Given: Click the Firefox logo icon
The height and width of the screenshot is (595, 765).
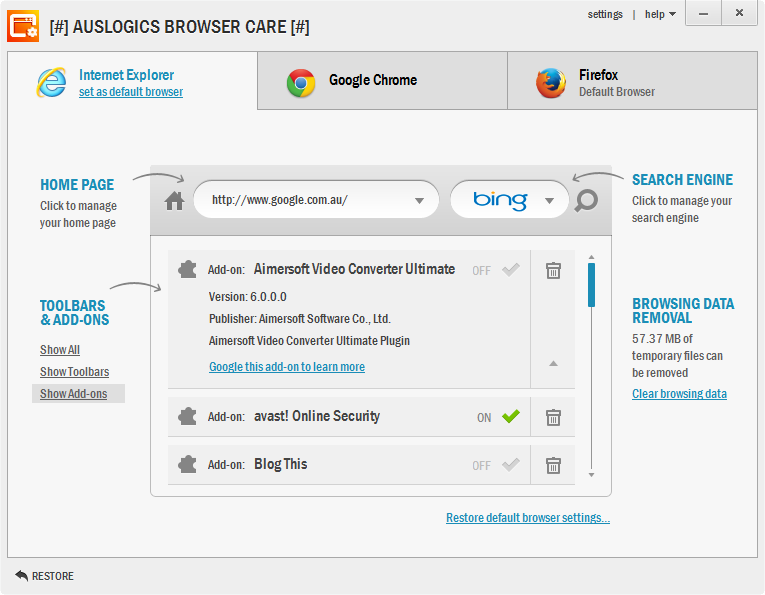Looking at the screenshot, I should (551, 83).
